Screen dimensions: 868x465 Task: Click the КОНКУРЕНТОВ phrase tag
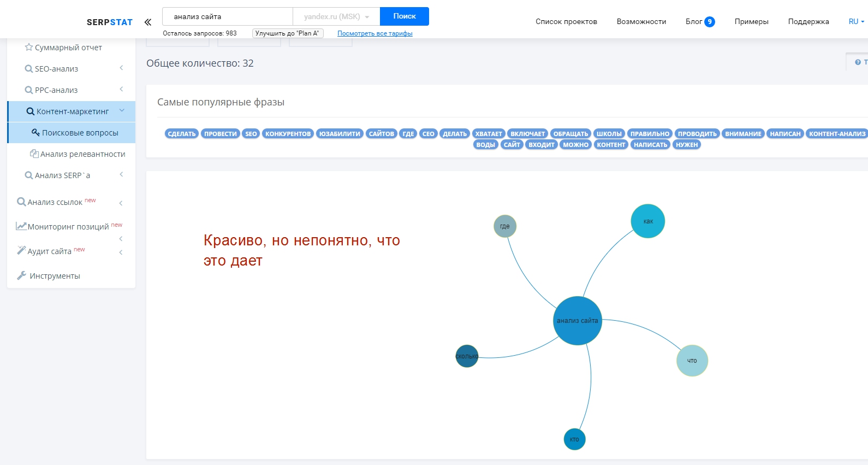(x=288, y=134)
